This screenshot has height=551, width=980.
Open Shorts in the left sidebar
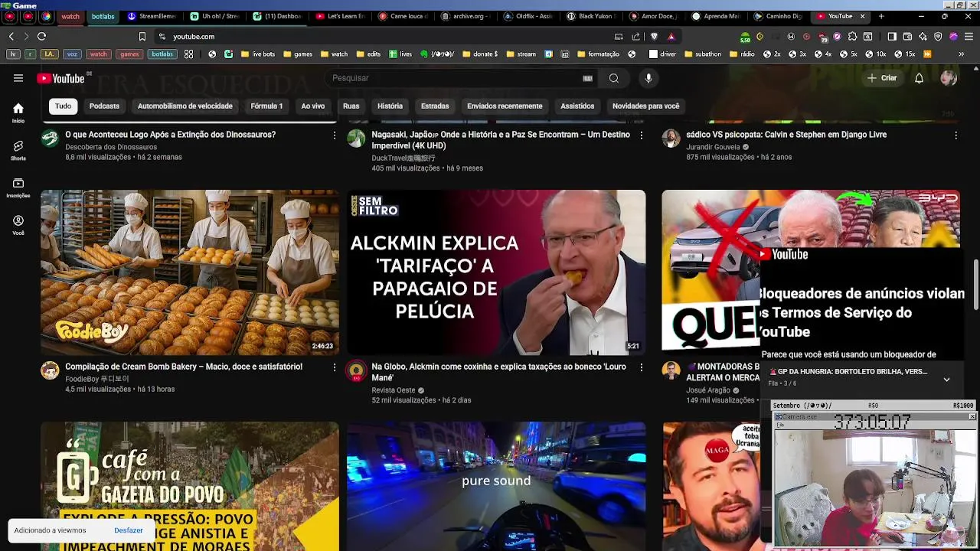tap(18, 150)
